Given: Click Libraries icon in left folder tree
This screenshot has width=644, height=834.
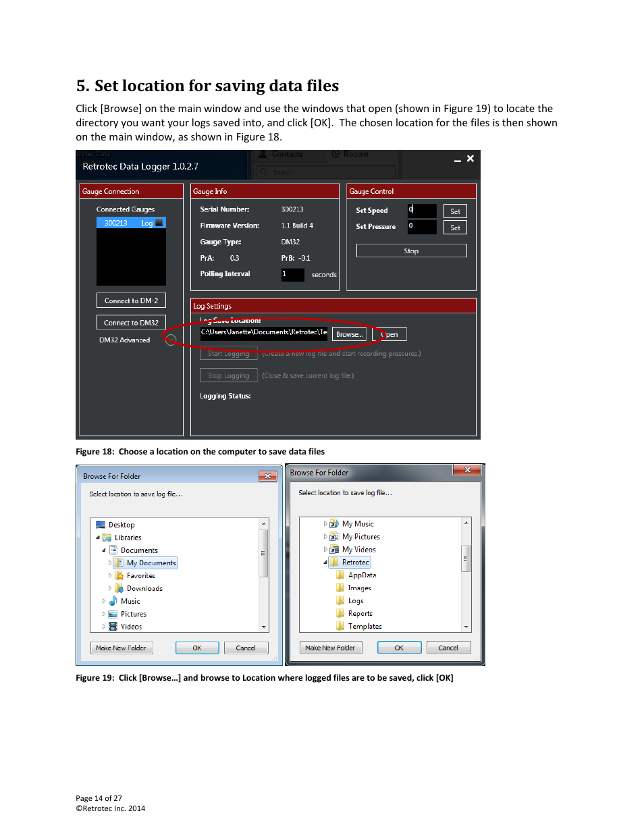Looking at the screenshot, I should 107,538.
